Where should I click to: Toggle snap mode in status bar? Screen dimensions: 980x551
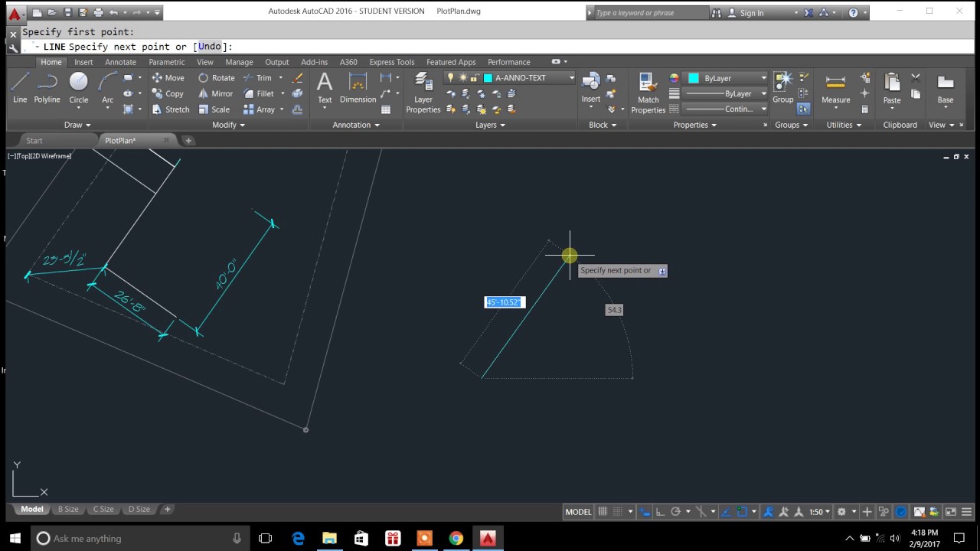[x=618, y=512]
